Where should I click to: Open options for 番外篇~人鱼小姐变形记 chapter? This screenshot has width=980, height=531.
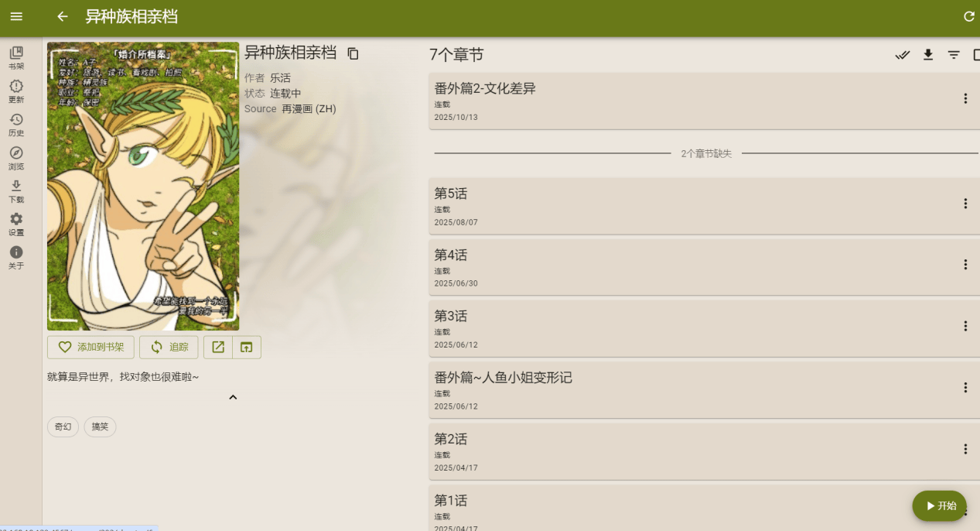(965, 388)
